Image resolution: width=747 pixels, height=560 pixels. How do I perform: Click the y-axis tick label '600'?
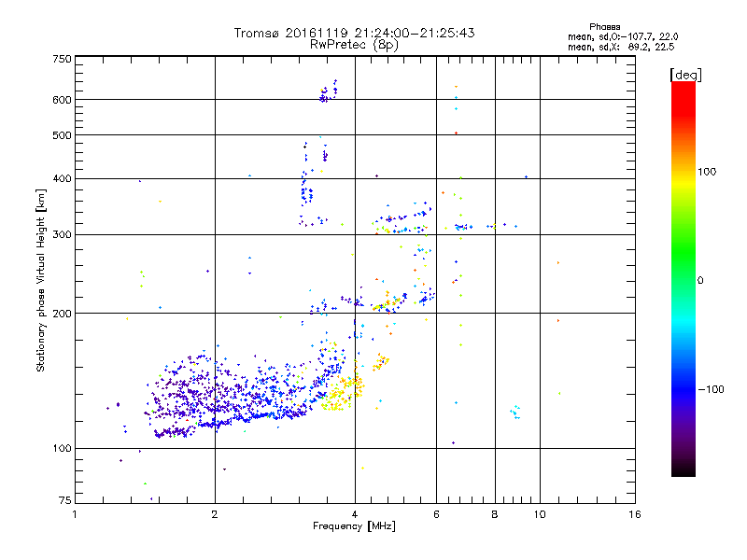tap(62, 100)
